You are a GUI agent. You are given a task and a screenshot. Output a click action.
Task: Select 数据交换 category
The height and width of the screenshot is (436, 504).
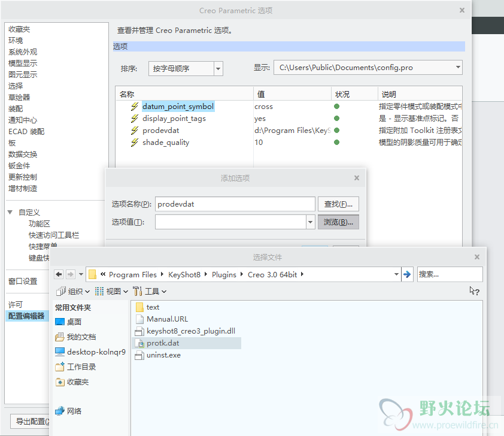(x=23, y=155)
